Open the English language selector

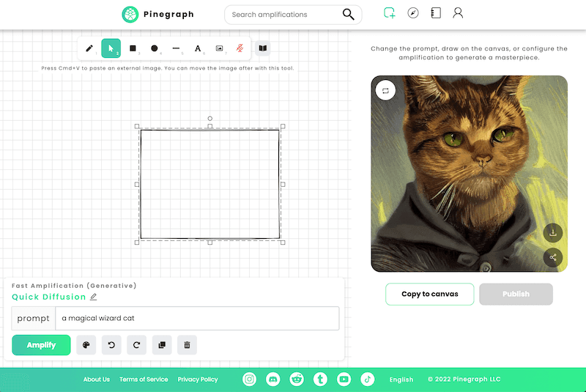(401, 380)
